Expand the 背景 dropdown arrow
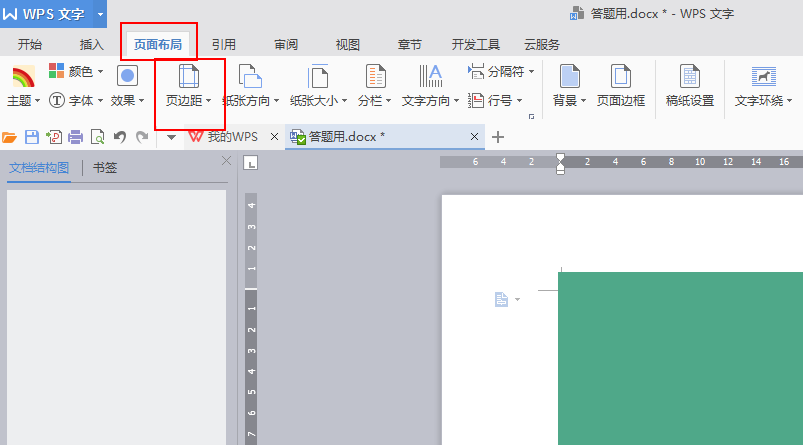 pyautogui.click(x=583, y=101)
